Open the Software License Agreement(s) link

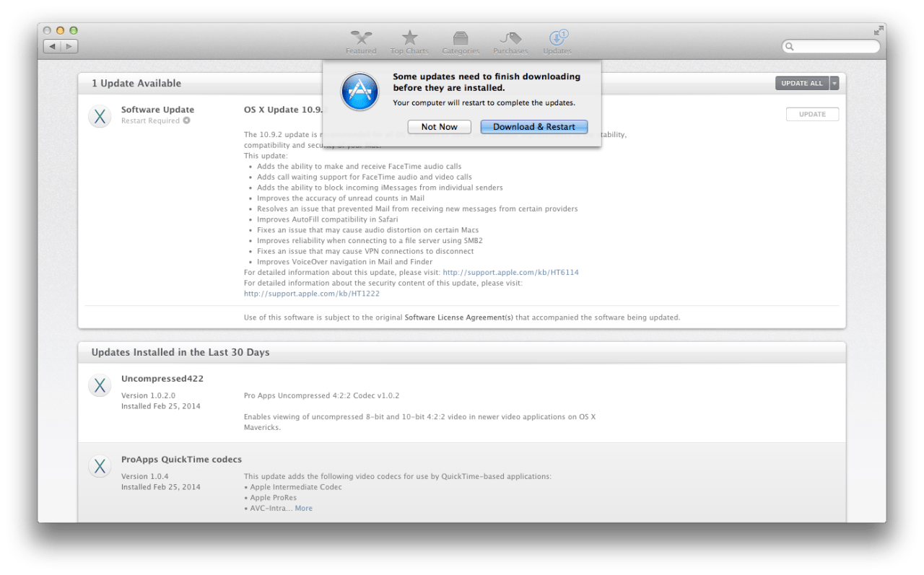[x=458, y=317]
